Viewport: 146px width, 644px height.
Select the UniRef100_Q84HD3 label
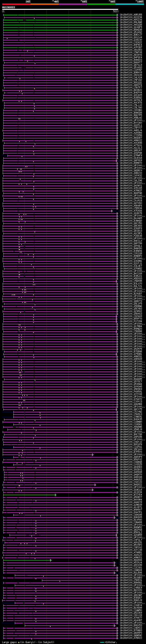(x=131, y=467)
